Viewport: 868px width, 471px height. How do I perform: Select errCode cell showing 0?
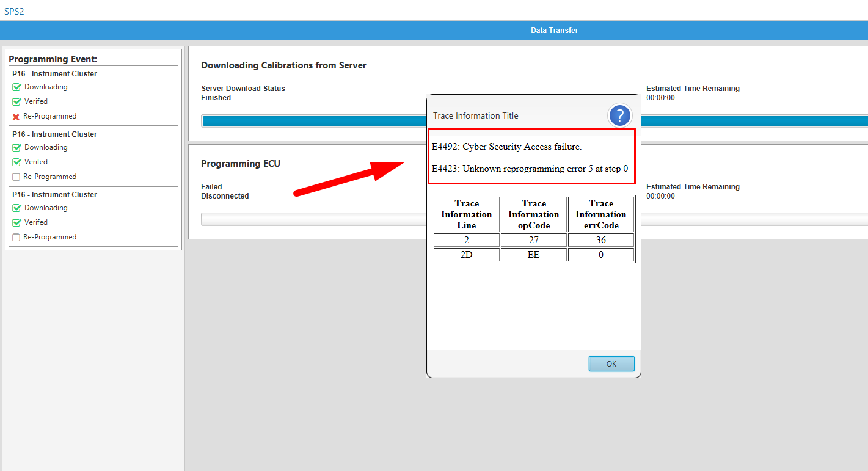pos(601,255)
